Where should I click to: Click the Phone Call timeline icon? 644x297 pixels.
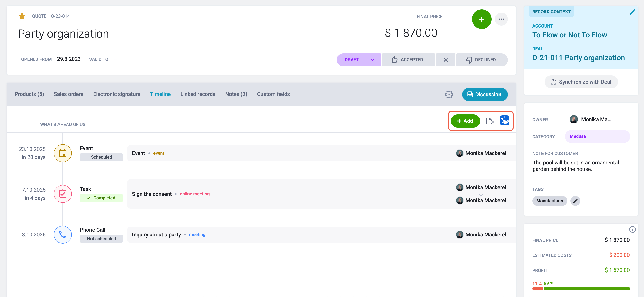[63, 234]
